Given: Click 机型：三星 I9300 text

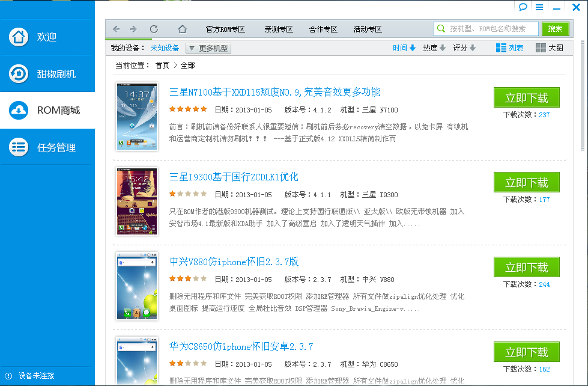Looking at the screenshot, I should click(x=369, y=195).
